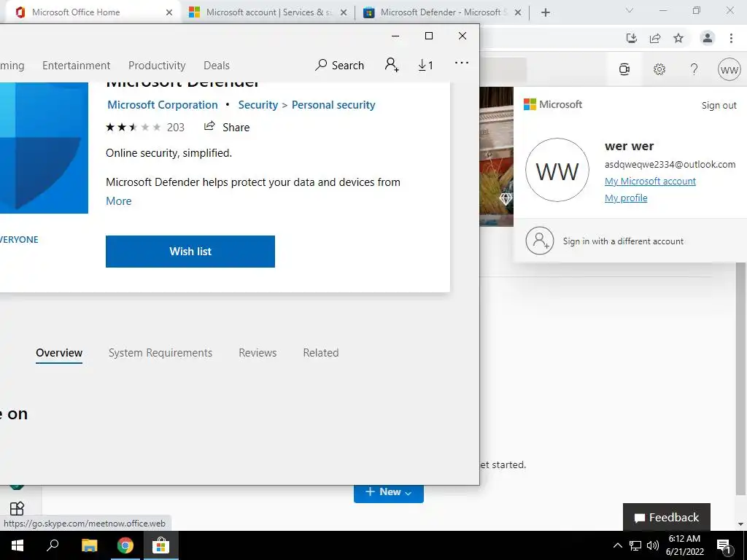
Task: Open the Store see more ellipsis menu
Action: (461, 63)
